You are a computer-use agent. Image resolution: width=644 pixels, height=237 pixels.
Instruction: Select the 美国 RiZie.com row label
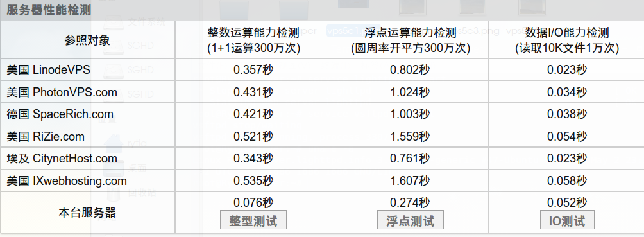click(x=46, y=136)
